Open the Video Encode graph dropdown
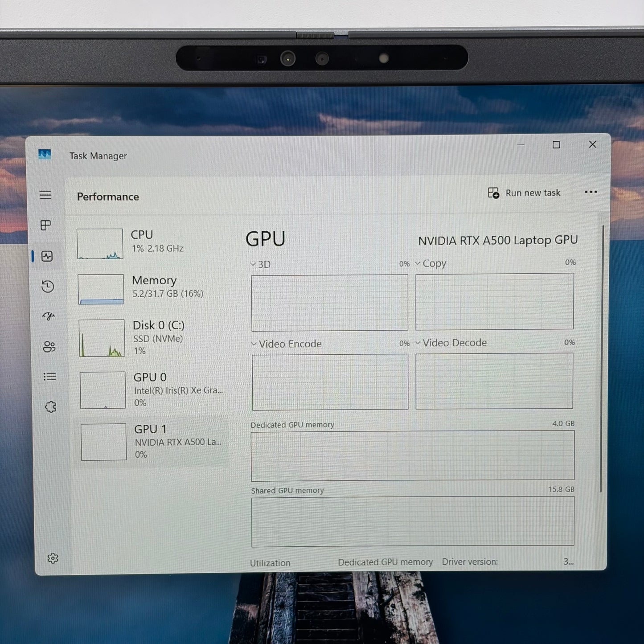 (x=254, y=344)
